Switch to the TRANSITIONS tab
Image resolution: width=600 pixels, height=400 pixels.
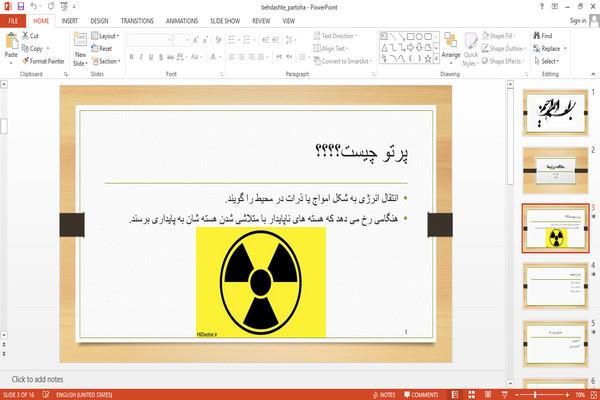pyautogui.click(x=137, y=21)
